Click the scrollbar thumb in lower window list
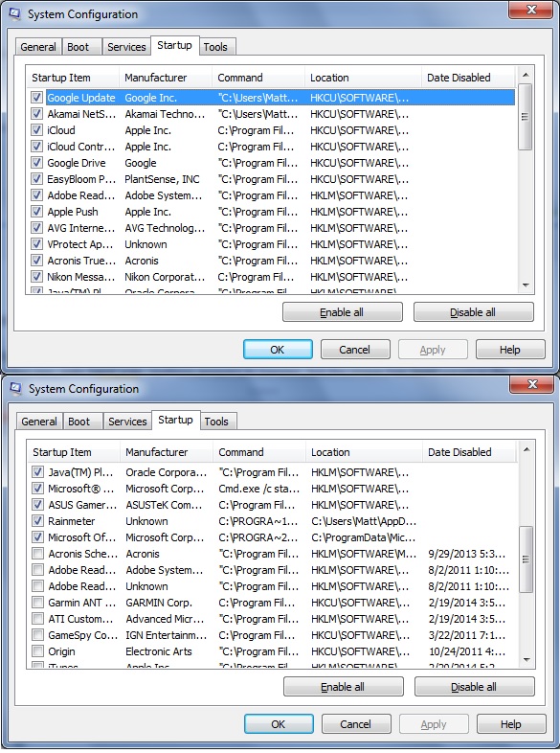Screen dimensions: 560x753 click(526, 559)
